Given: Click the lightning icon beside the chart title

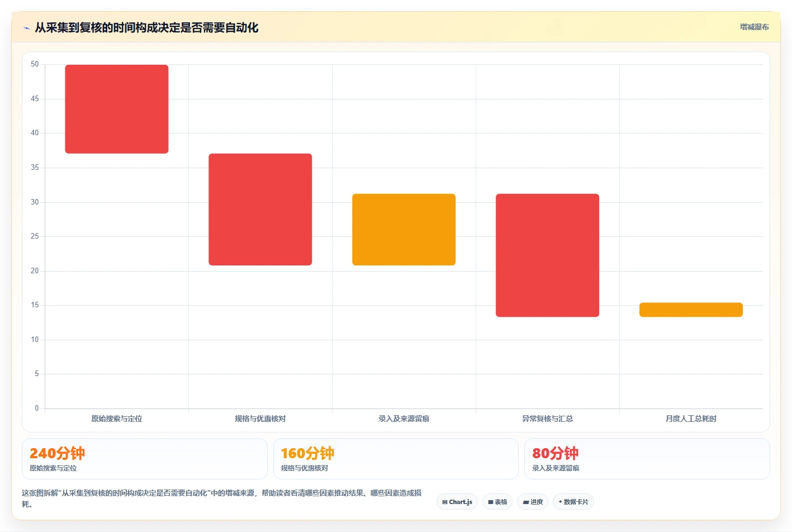Looking at the screenshot, I should pyautogui.click(x=26, y=28).
